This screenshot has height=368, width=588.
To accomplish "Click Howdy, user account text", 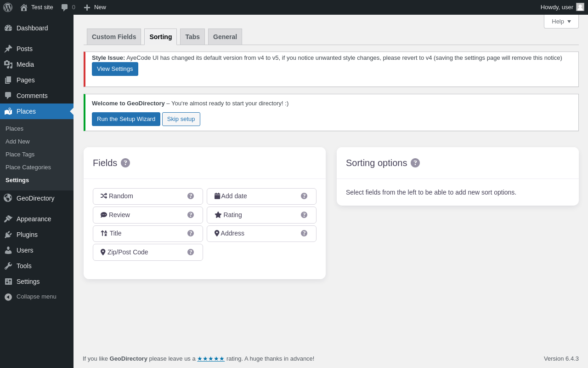I will pyautogui.click(x=557, y=7).
